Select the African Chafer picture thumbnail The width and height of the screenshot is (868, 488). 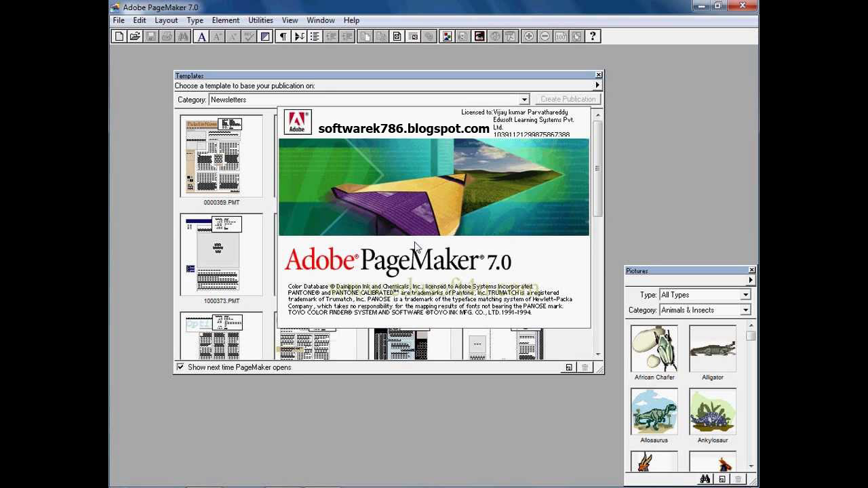coord(654,348)
